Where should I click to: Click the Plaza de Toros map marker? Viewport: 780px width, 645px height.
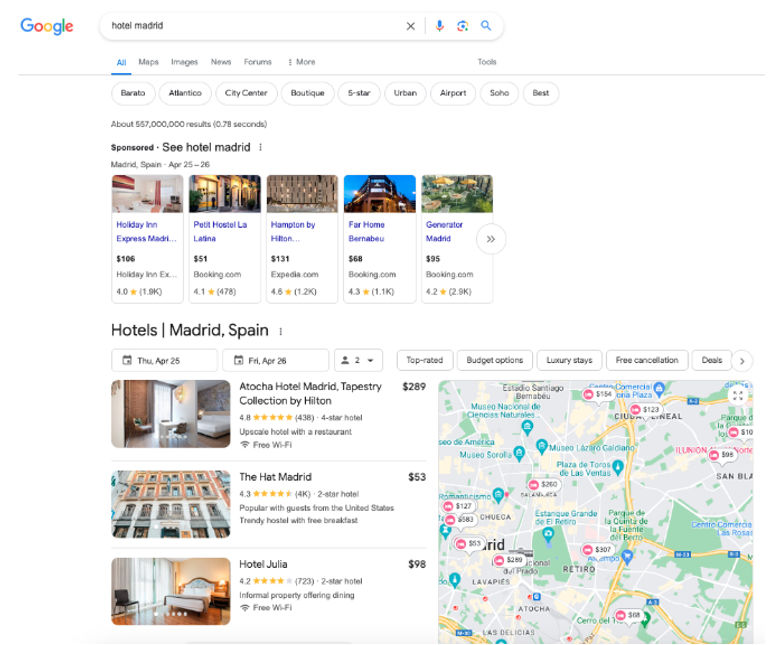click(618, 466)
